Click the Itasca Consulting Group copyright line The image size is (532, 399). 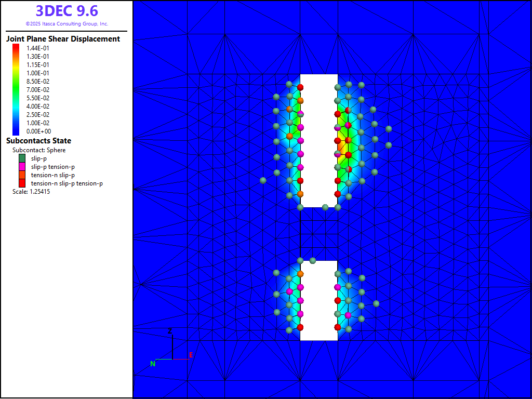66,24
